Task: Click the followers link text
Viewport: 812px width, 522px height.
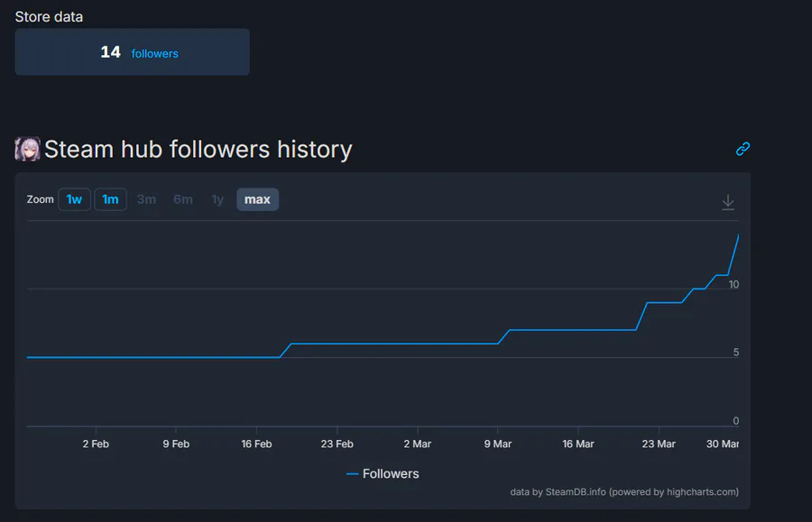Action: point(155,53)
